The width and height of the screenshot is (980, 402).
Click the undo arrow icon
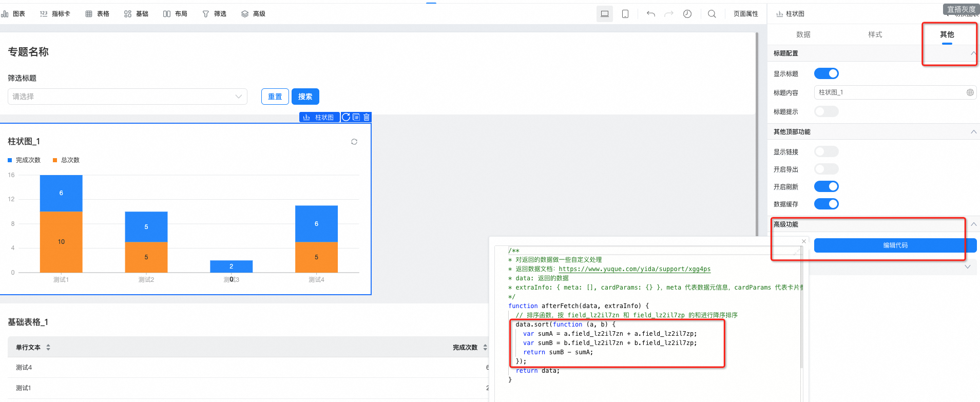(x=651, y=14)
